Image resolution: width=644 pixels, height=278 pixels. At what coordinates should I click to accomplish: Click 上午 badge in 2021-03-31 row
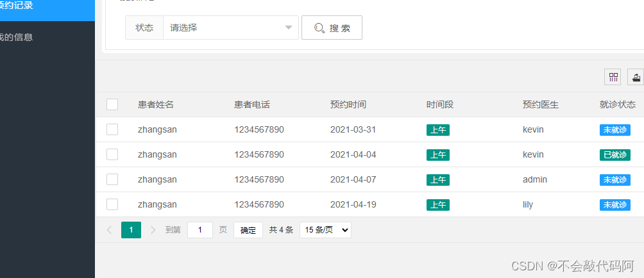click(438, 130)
